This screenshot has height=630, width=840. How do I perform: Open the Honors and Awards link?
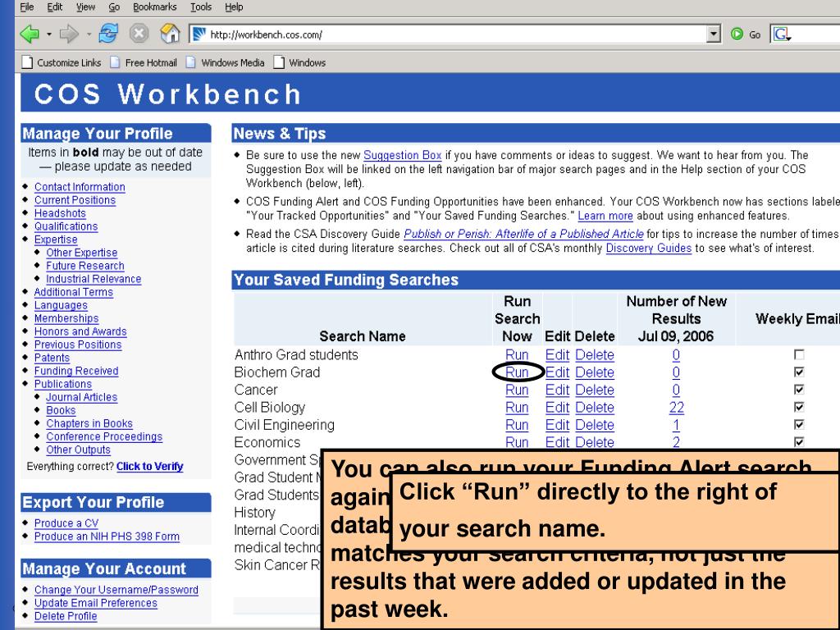[80, 331]
